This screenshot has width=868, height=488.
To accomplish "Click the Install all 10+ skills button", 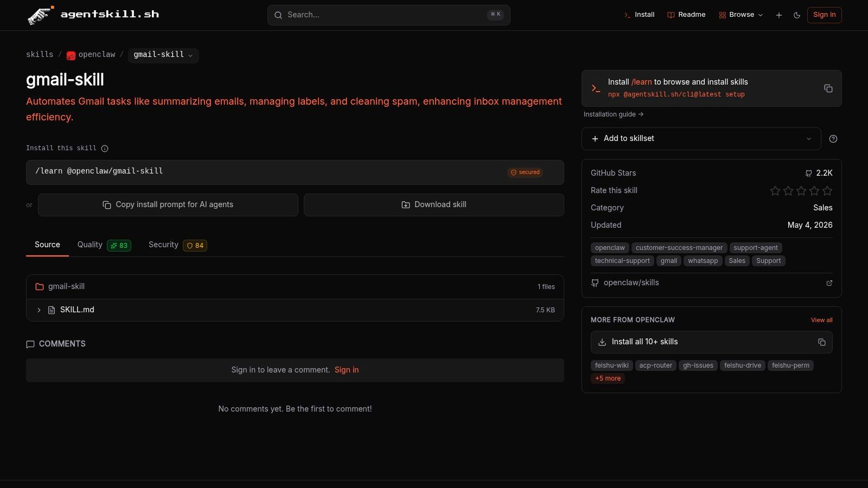I will (712, 342).
